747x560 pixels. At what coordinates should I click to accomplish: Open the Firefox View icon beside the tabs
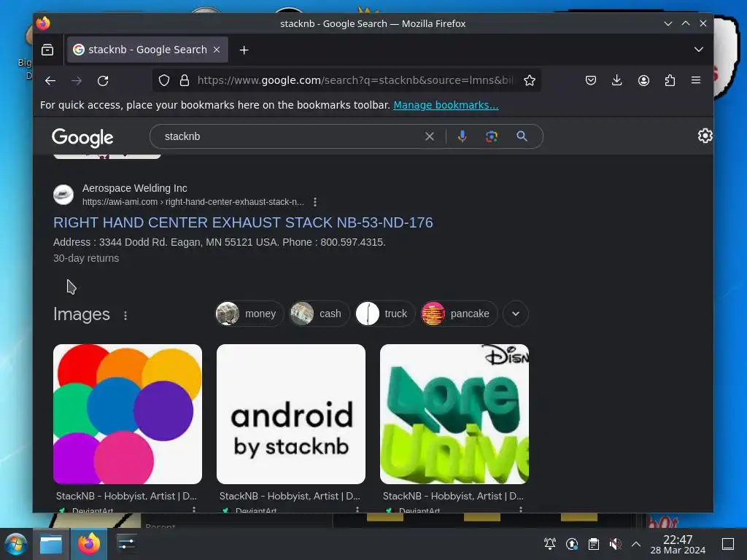47,50
